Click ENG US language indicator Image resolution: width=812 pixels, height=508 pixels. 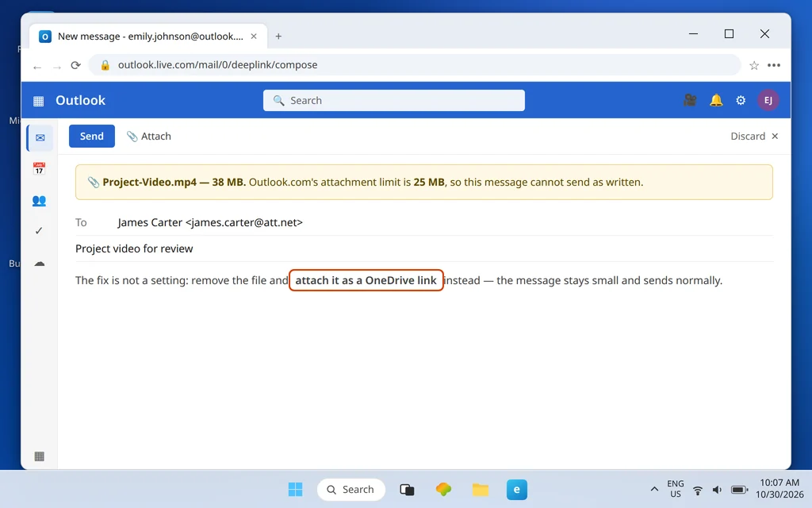(676, 489)
